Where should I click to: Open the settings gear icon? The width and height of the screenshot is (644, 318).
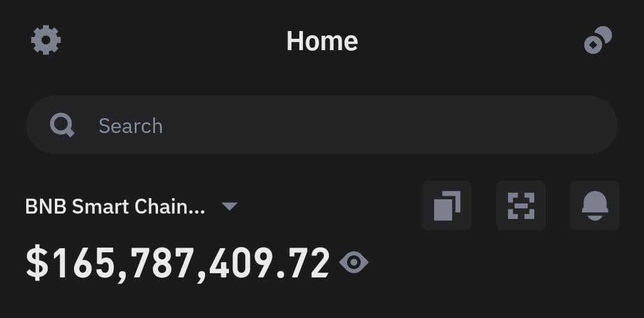click(x=46, y=41)
